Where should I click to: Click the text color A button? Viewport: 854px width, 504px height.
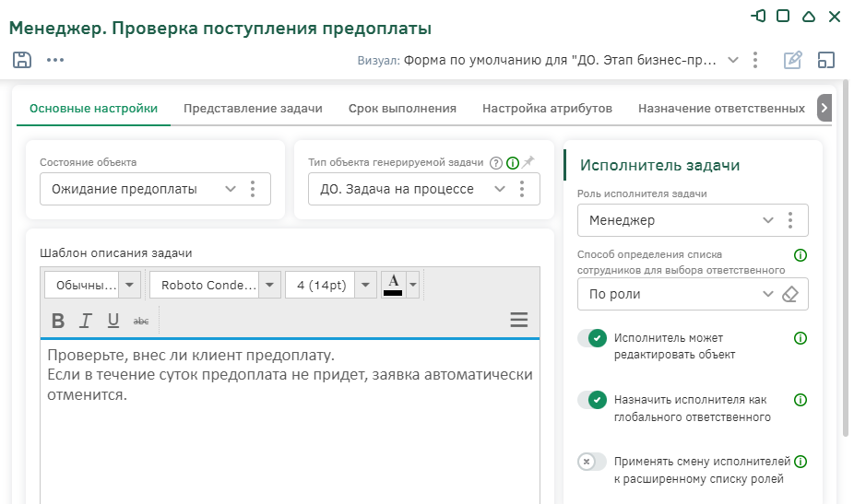click(x=393, y=285)
